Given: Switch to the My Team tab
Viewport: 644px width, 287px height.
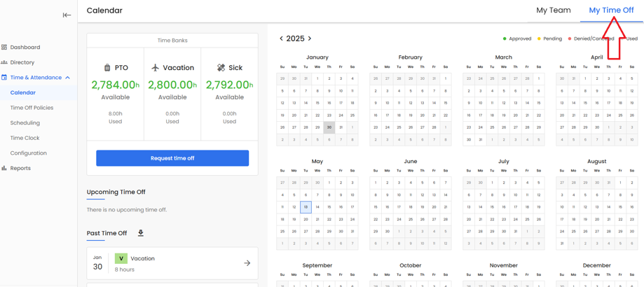Looking at the screenshot, I should (553, 10).
